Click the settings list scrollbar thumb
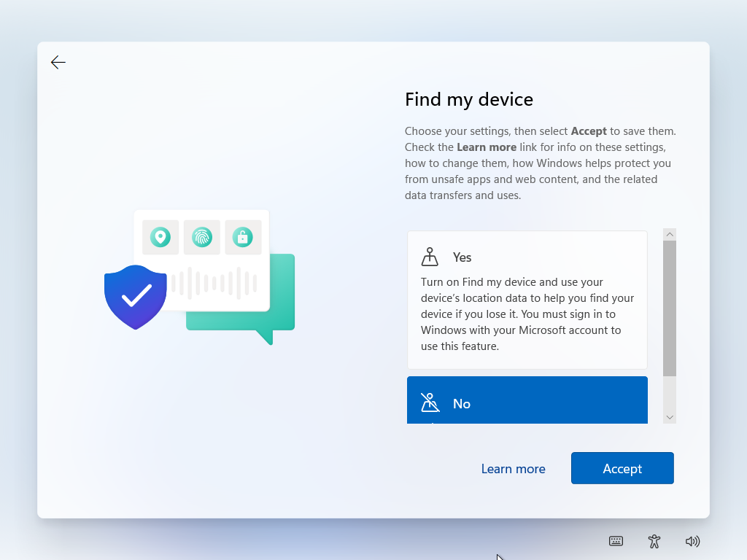747x560 pixels. 670,308
